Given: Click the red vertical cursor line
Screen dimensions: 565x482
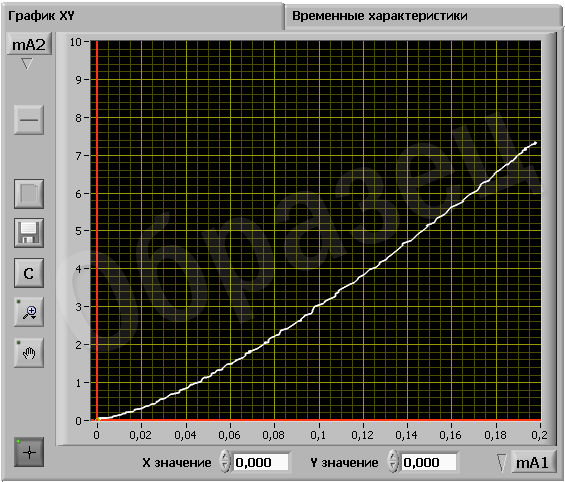Looking at the screenshot, I should (97, 231).
